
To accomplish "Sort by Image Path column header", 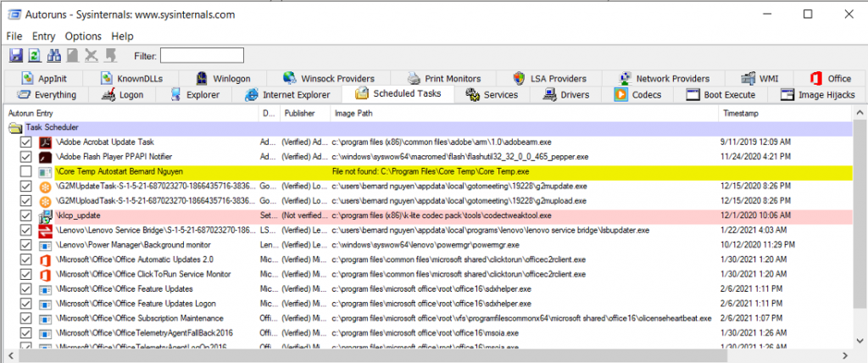I will [x=524, y=113].
